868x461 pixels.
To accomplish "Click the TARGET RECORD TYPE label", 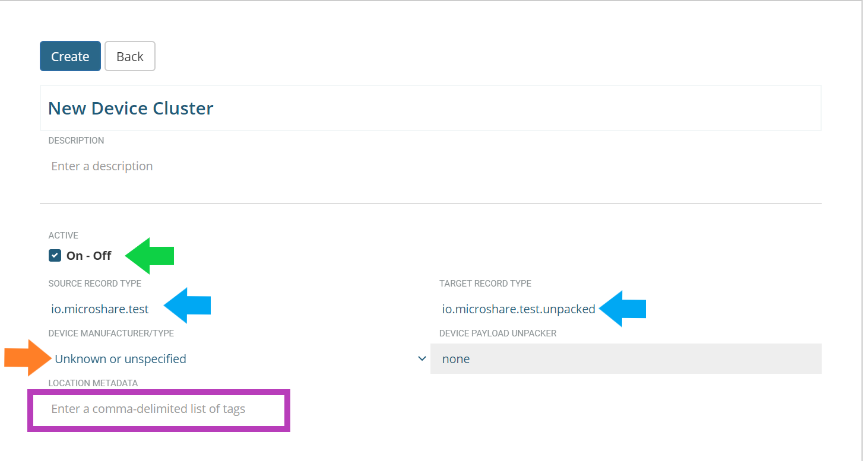I will click(485, 284).
